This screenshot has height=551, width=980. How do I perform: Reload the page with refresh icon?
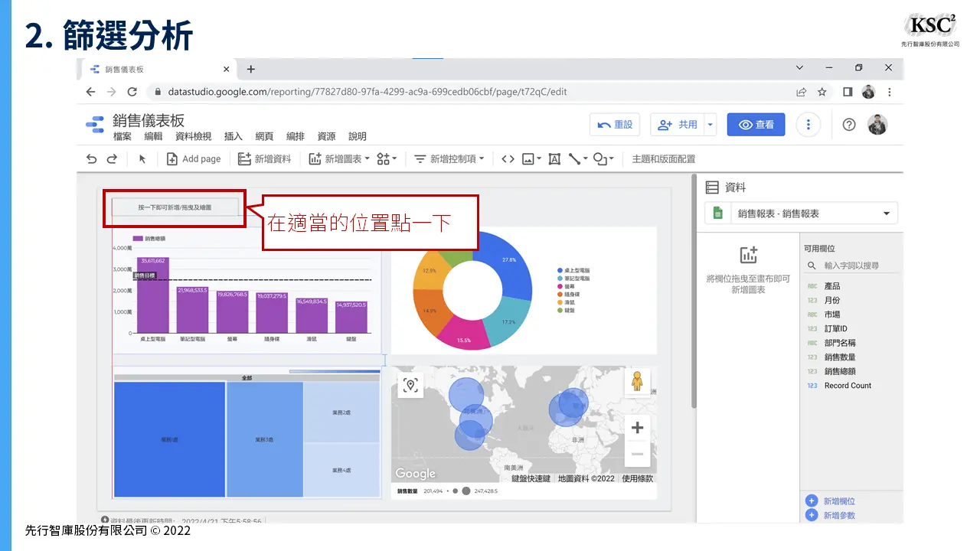(132, 92)
